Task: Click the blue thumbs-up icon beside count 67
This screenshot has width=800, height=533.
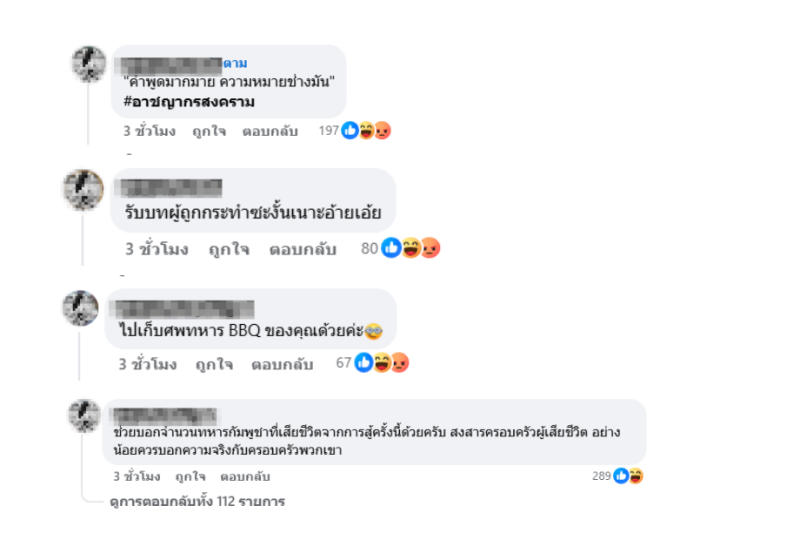Action: coord(364,363)
